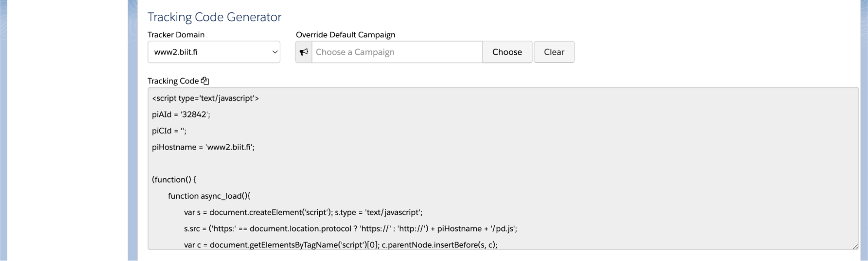Click the getElementsByTagName code line
The width and height of the screenshot is (868, 261).
[340, 245]
